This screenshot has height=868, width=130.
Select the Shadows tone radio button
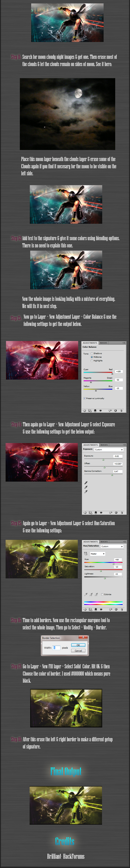(x=92, y=353)
